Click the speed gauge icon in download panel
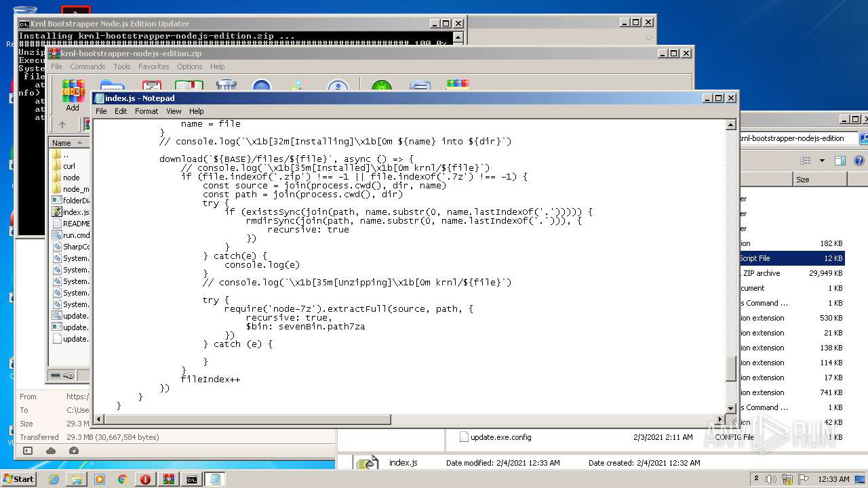This screenshot has height=488, width=868. 74,451
